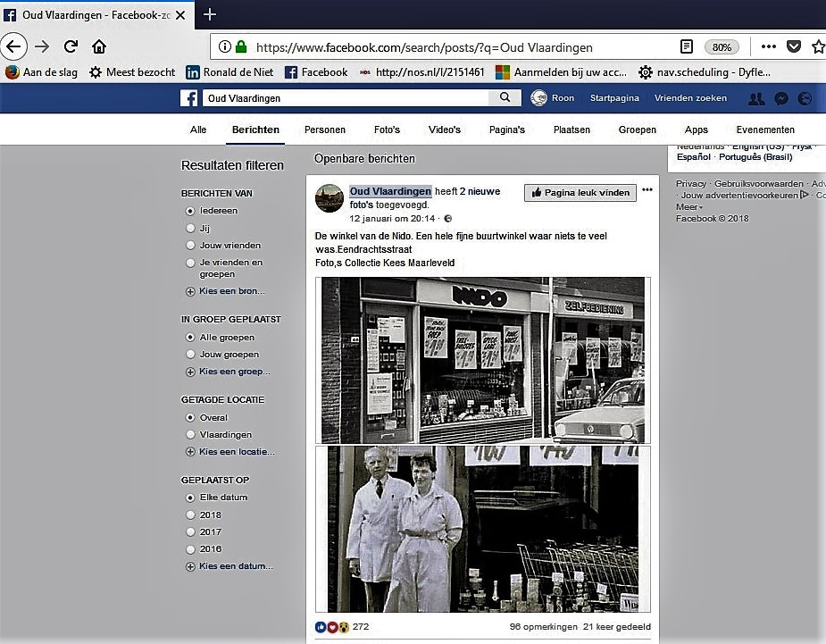Bookmark this page with star icon
Screen dimensions: 826x644
pyautogui.click(x=818, y=47)
